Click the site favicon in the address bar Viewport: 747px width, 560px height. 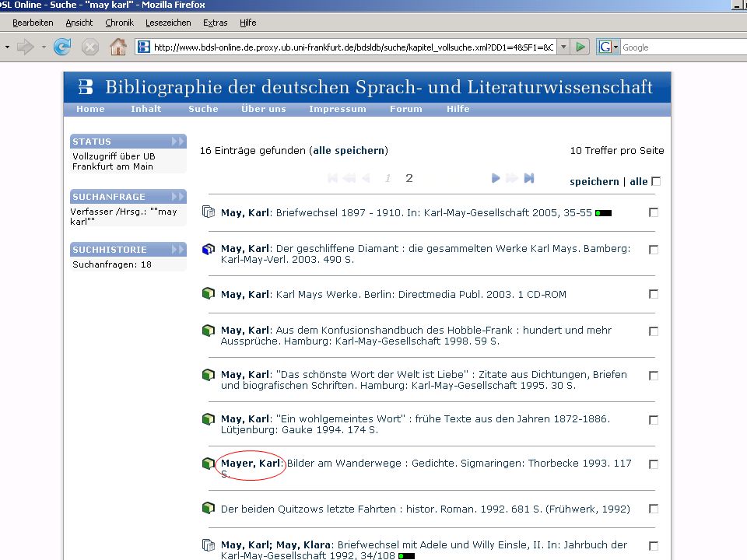[143, 47]
